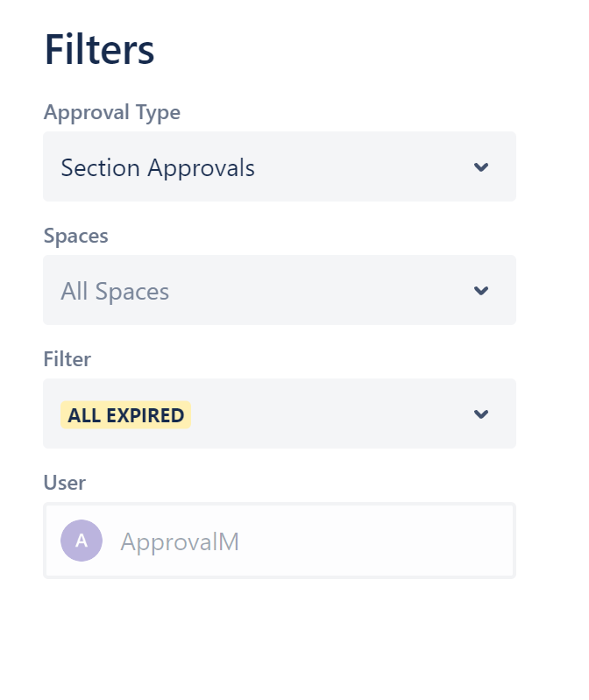Click the User label
Image resolution: width=589 pixels, height=700 pixels.
pos(65,483)
